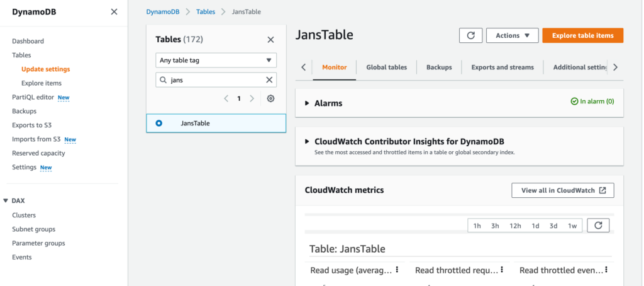Open Reserved capacity link
This screenshot has width=644, height=286.
[38, 153]
